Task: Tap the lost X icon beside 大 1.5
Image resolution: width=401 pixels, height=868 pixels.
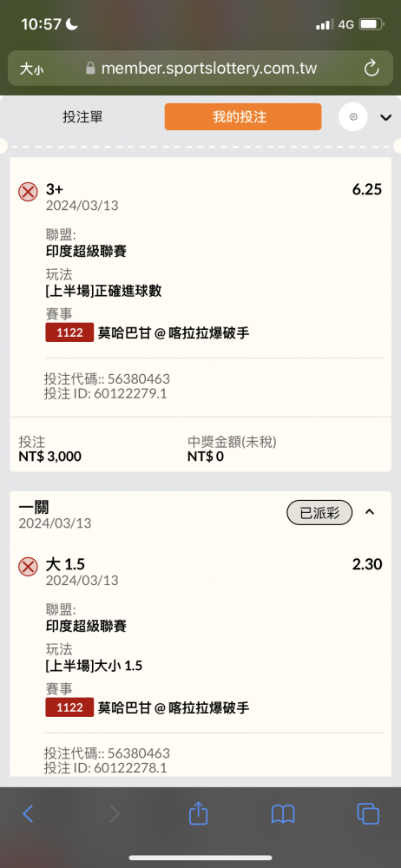Action: click(28, 567)
